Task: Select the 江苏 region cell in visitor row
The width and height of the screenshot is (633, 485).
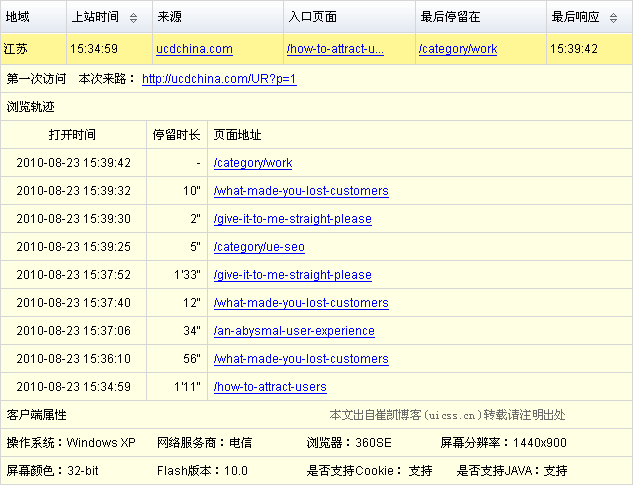Action: pos(16,49)
